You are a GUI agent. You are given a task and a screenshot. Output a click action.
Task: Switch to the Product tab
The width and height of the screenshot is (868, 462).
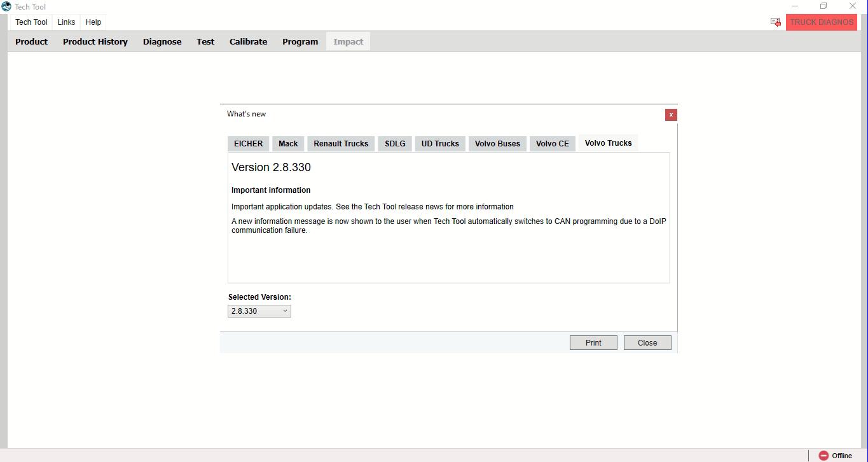32,42
